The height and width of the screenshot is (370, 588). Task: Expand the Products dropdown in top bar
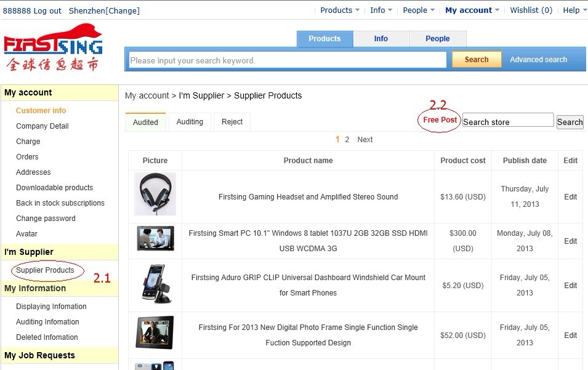tap(340, 10)
